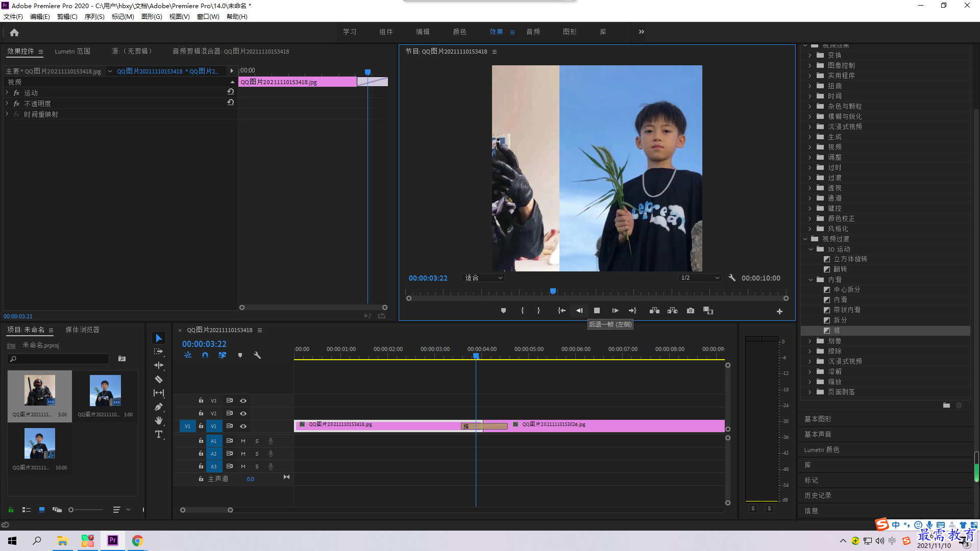Viewport: 980px width, 551px height.
Task: Open the Lumetri 颜色 panel
Action: [822, 449]
